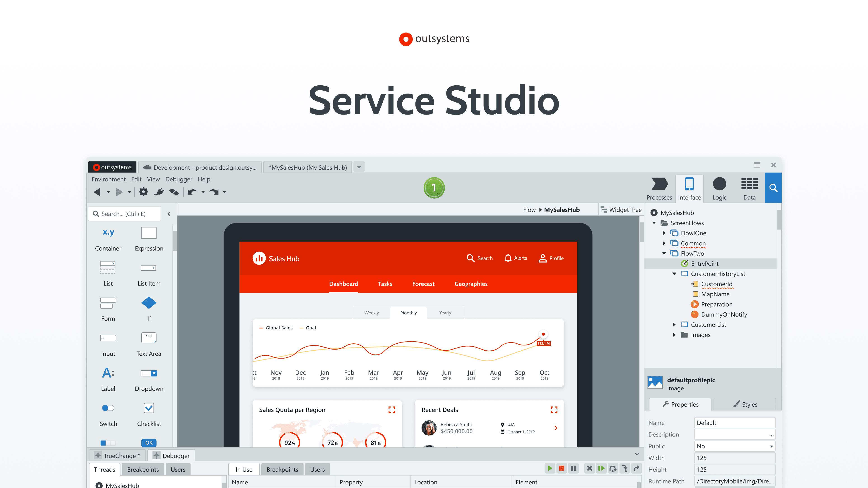
Task: Open the module tabs dropdown arrow
Action: [x=359, y=167]
